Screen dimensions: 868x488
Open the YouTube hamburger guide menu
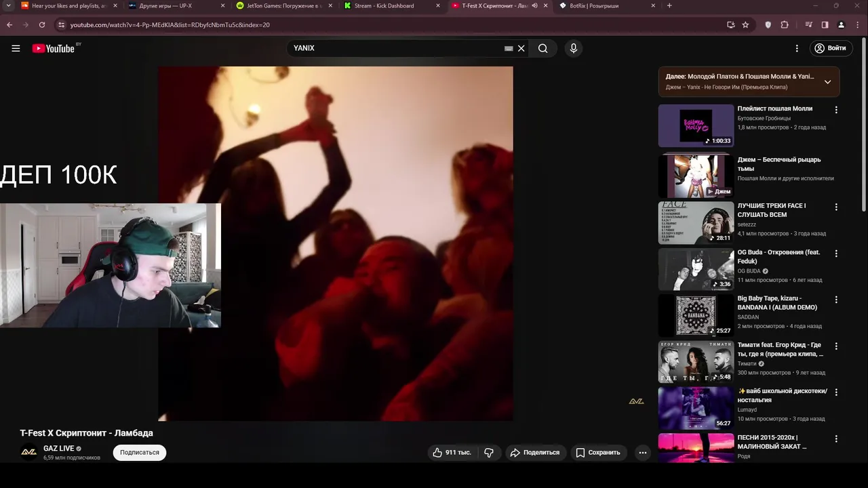(16, 48)
